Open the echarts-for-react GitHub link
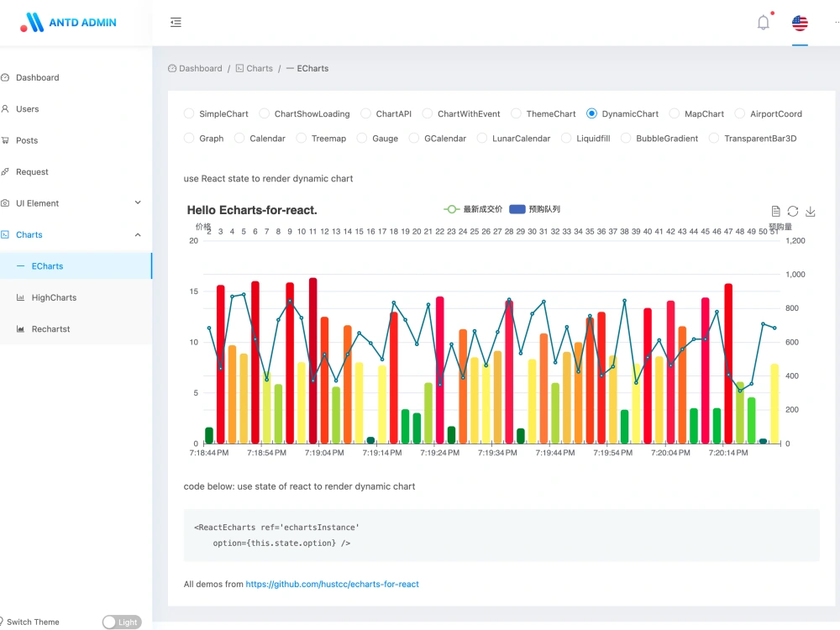The height and width of the screenshot is (630, 840). coord(332,584)
